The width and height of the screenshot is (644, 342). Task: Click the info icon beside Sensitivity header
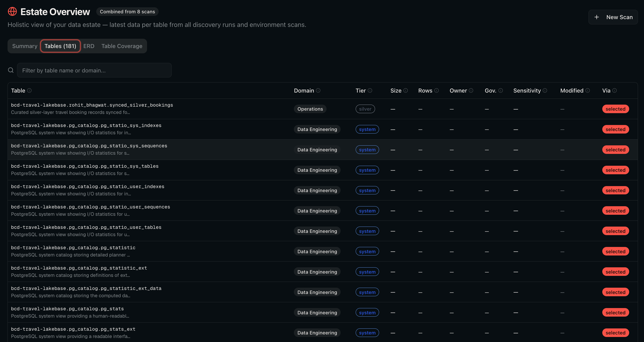(545, 91)
